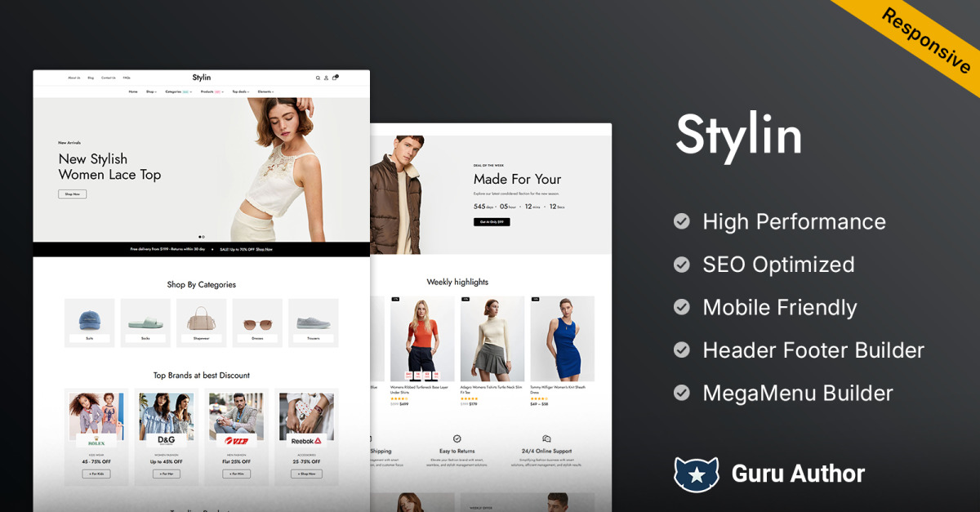Click the MegaMenu Builder check mark
The width and height of the screenshot is (980, 512).
pos(681,394)
